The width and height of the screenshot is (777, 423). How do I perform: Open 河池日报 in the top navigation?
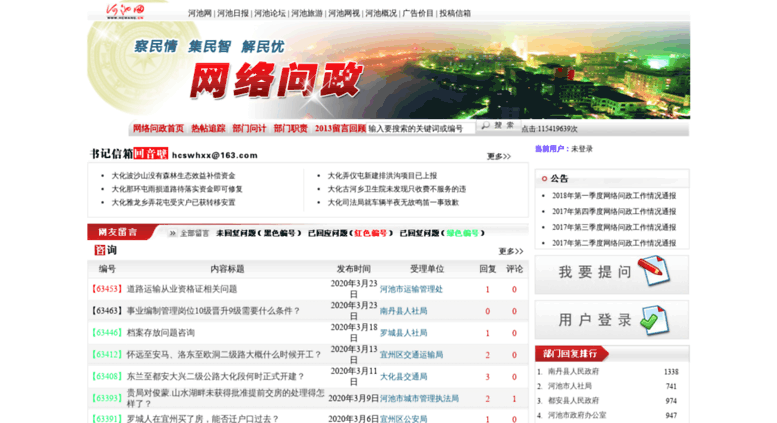(x=233, y=13)
